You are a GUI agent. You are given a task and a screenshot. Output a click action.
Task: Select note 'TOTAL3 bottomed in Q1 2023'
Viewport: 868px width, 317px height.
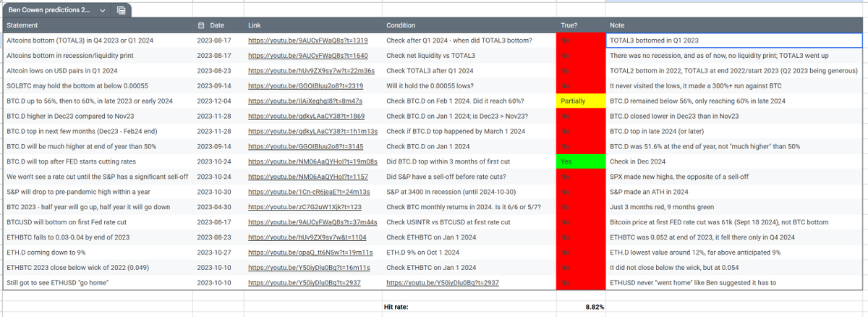click(736, 40)
